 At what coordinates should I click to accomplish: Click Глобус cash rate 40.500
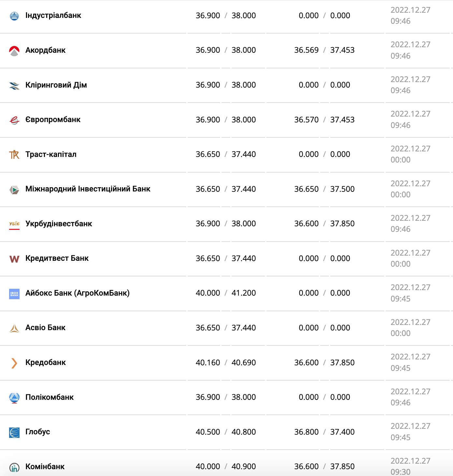(208, 432)
